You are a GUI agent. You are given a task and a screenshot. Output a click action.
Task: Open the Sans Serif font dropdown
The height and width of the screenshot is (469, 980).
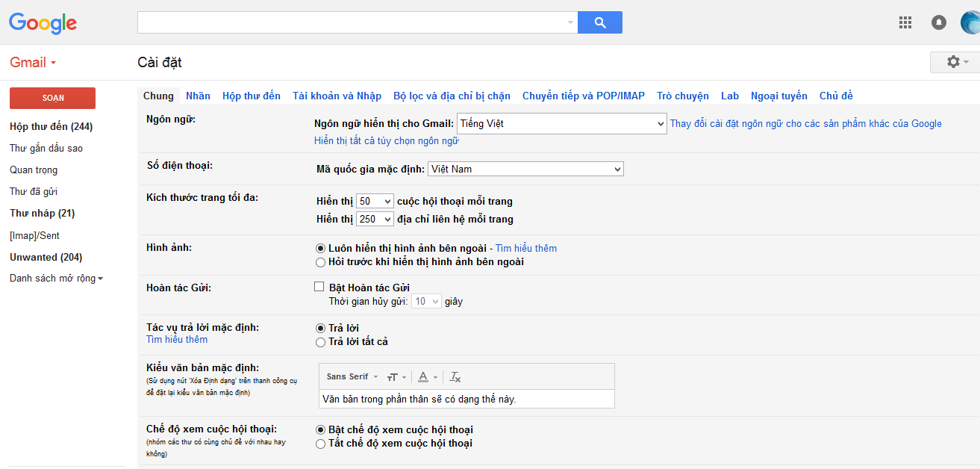coord(352,377)
